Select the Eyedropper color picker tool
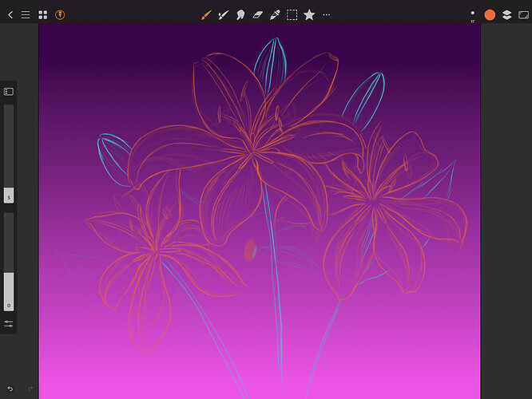Screen dimensions: 532x399 (x=275, y=15)
